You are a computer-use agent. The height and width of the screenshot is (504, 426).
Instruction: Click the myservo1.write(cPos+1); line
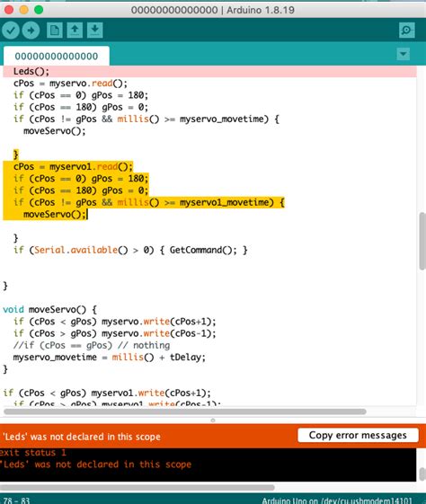(107, 393)
